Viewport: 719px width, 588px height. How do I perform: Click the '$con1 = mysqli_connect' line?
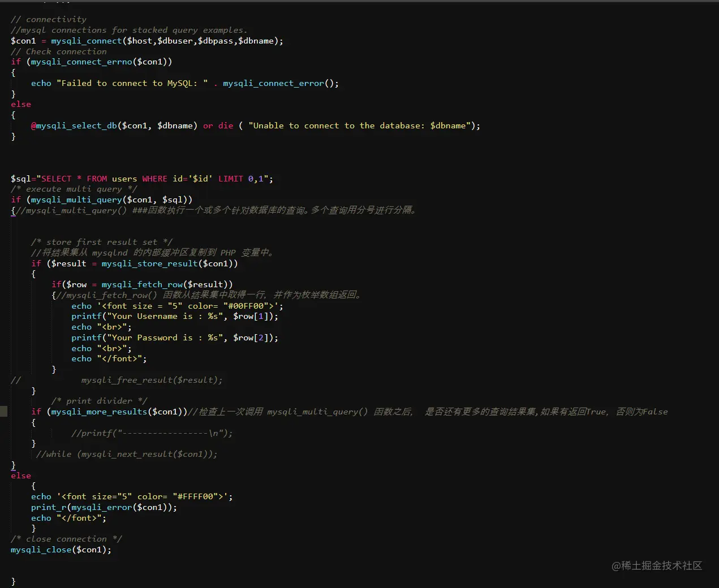pos(147,41)
